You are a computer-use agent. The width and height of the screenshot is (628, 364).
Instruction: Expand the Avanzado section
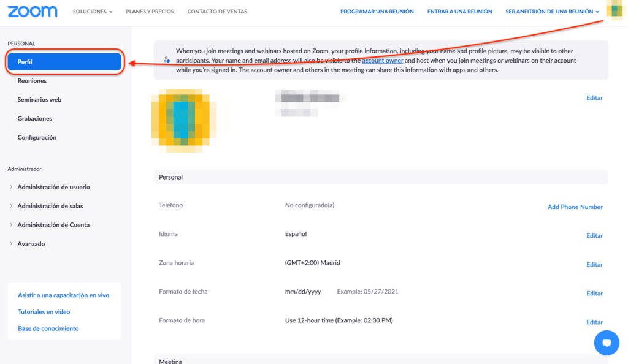tap(31, 244)
